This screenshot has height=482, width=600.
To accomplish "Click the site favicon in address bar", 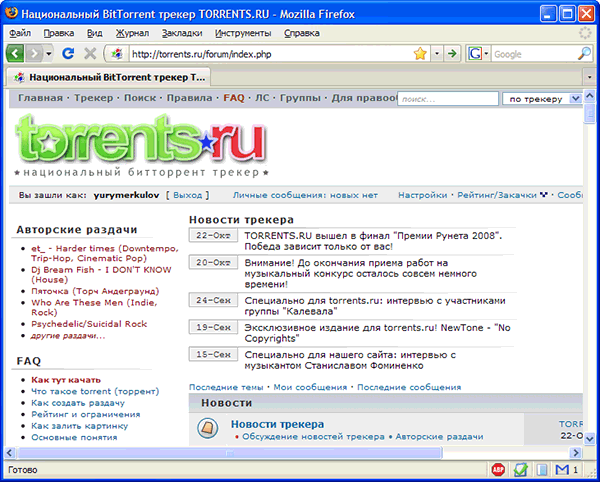I will pyautogui.click(x=117, y=54).
